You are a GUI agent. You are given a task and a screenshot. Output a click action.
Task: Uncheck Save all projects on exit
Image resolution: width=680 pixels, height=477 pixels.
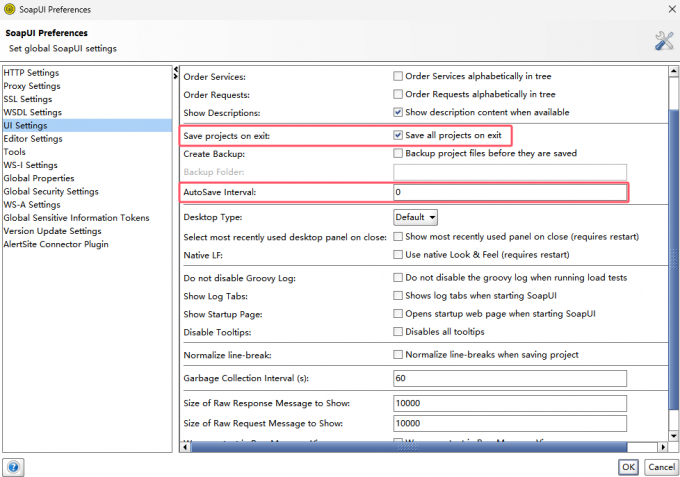pos(398,135)
